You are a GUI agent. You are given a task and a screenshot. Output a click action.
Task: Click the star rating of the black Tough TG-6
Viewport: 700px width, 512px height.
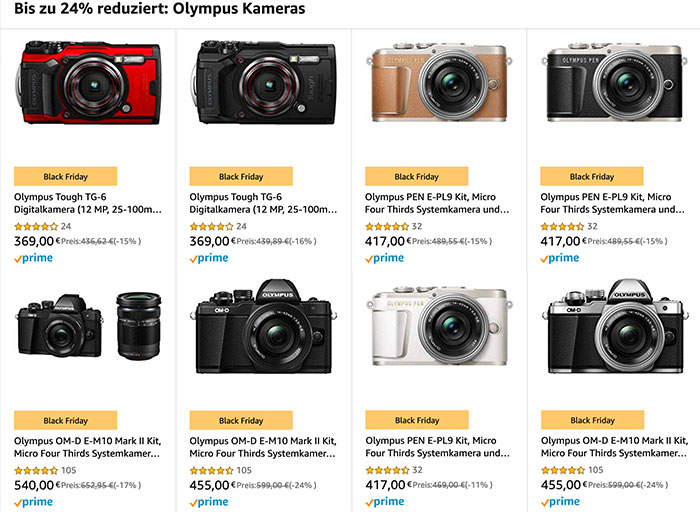pos(211,227)
